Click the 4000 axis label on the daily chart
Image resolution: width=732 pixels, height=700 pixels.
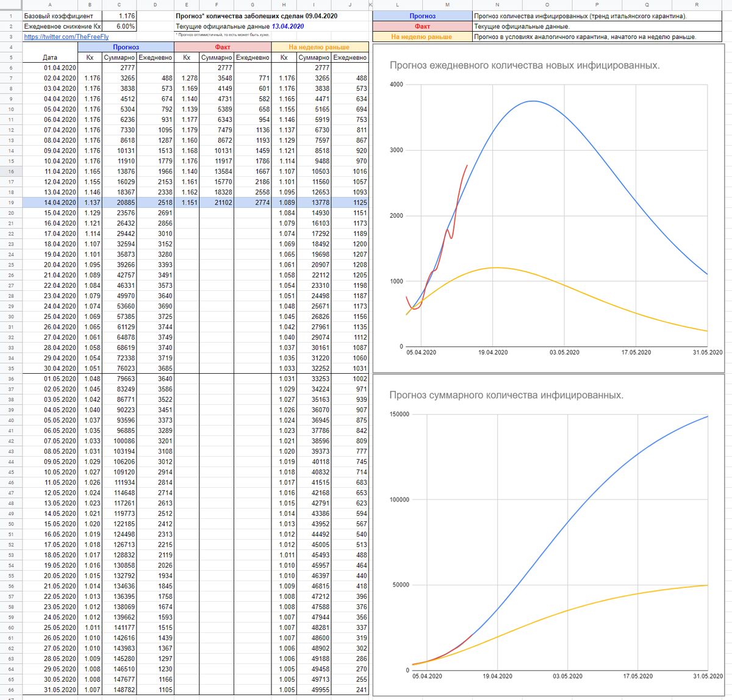coord(396,84)
